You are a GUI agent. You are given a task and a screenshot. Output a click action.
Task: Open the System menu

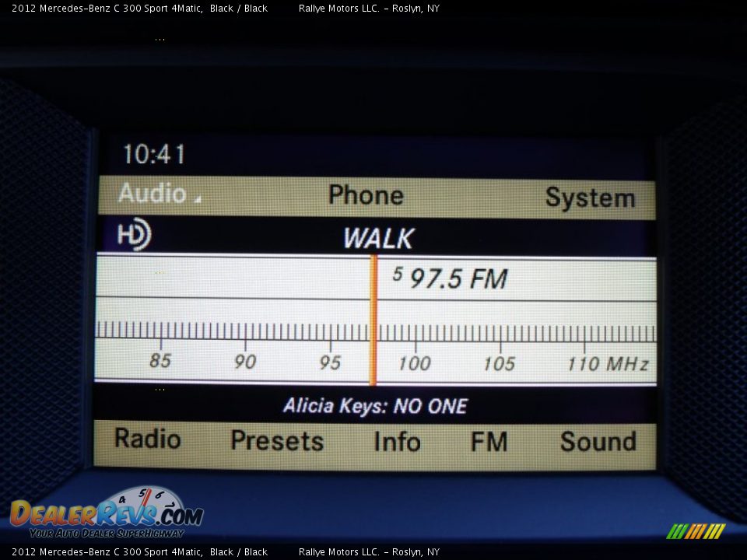(x=590, y=198)
